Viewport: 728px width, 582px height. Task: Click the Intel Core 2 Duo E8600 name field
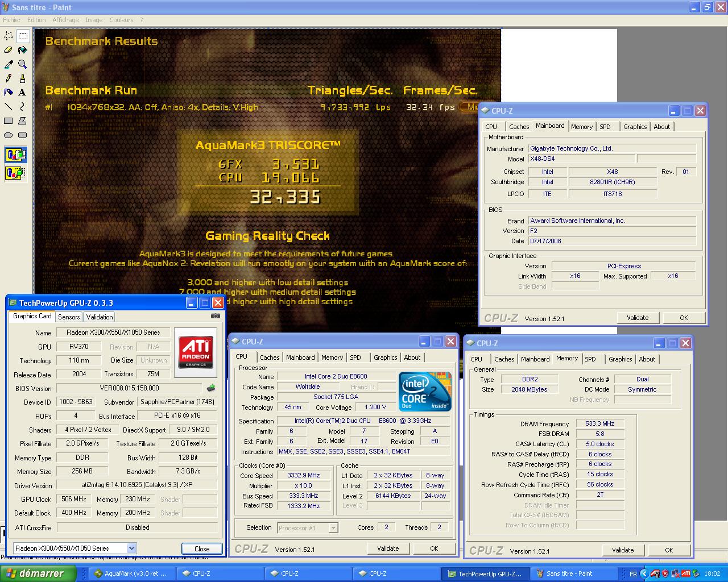336,376
